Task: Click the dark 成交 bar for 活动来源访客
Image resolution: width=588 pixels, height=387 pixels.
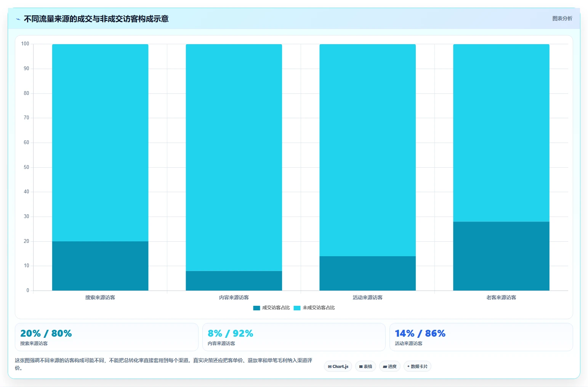Action: tap(368, 273)
